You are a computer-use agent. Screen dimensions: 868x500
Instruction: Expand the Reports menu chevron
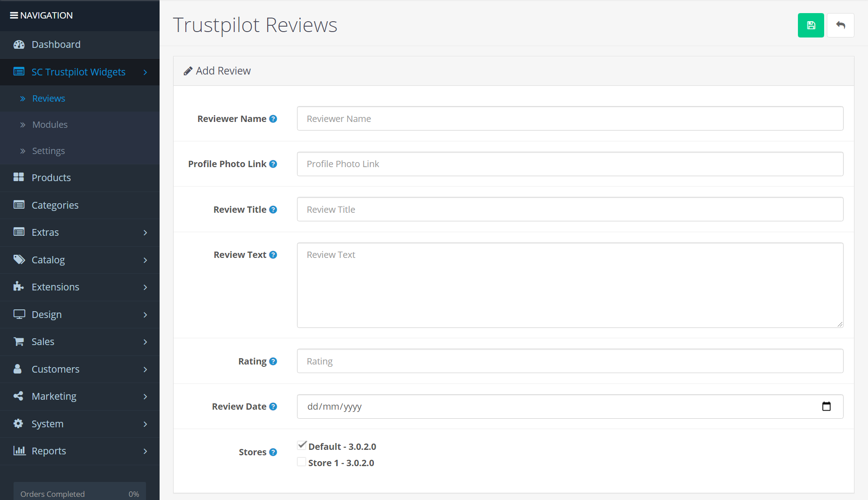coord(145,451)
